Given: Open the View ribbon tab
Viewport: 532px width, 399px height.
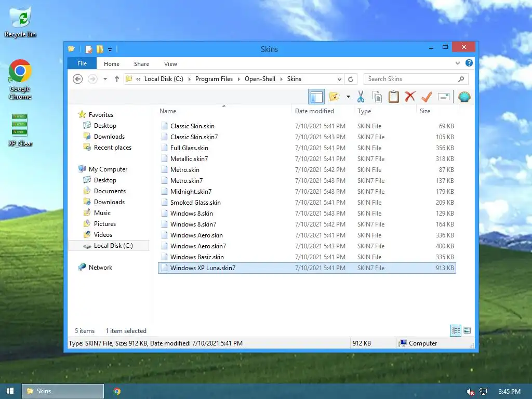Looking at the screenshot, I should point(170,64).
